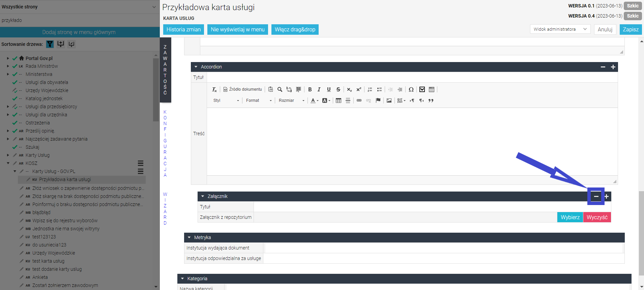
Task: Insert special character (Omega)
Action: (x=411, y=89)
